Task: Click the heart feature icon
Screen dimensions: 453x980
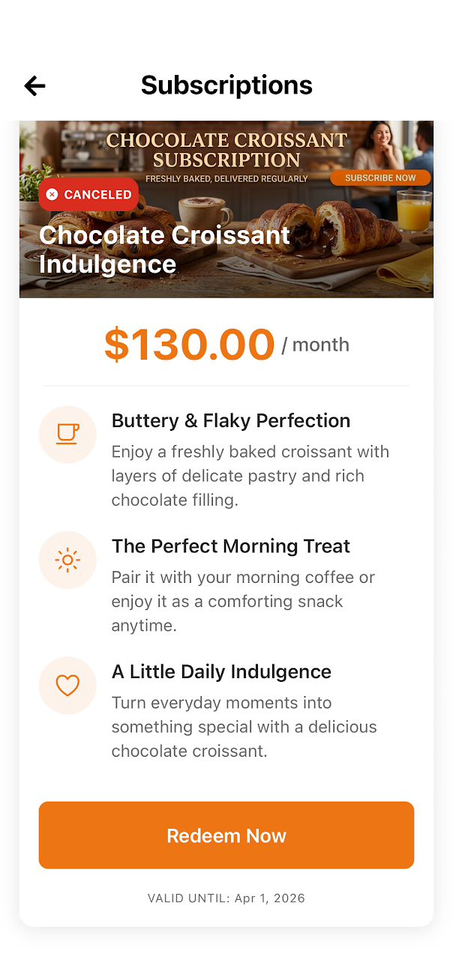Action: point(67,686)
